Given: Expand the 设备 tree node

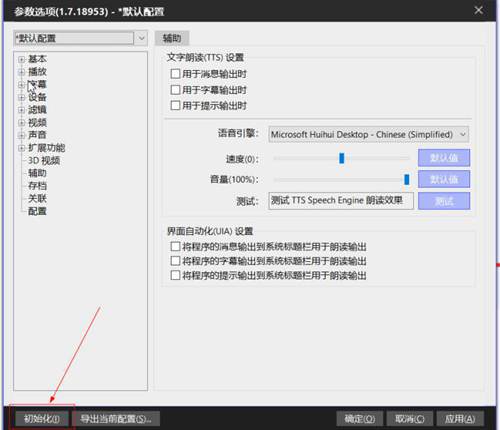Looking at the screenshot, I should click(22, 97).
